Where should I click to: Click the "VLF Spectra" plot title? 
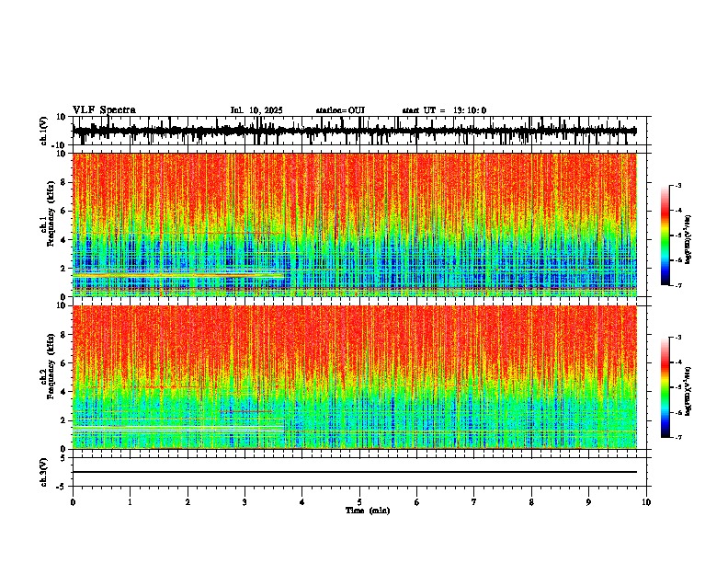(104, 110)
